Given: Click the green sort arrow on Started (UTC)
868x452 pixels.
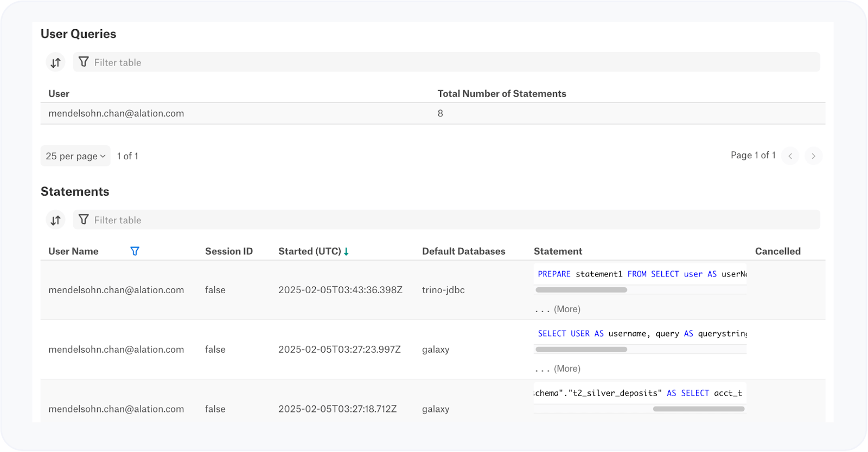Looking at the screenshot, I should (x=346, y=251).
